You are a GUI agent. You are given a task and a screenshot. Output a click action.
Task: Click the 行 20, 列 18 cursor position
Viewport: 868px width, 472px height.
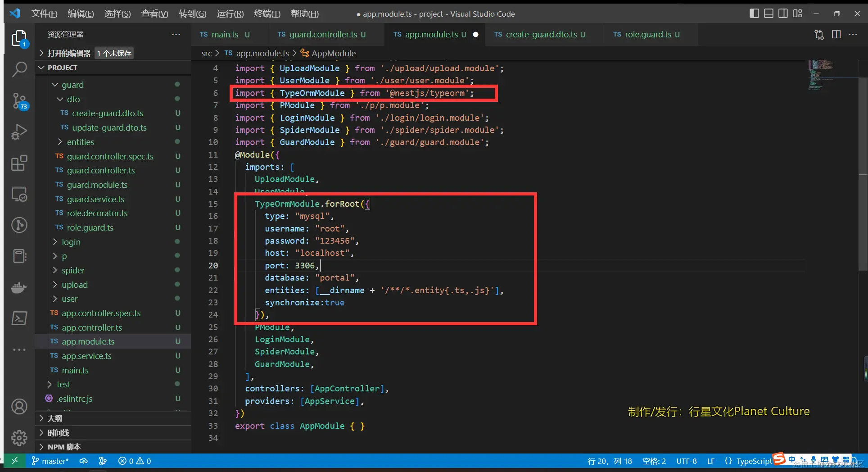click(610, 461)
